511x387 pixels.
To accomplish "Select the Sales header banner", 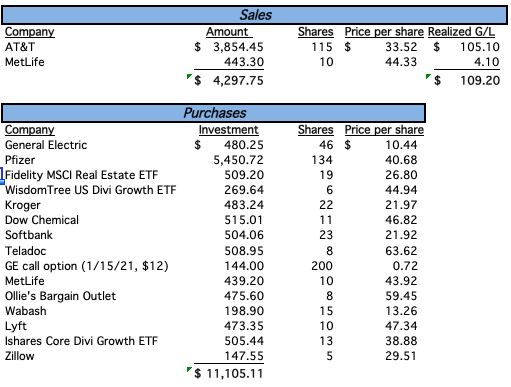I will (x=255, y=15).
